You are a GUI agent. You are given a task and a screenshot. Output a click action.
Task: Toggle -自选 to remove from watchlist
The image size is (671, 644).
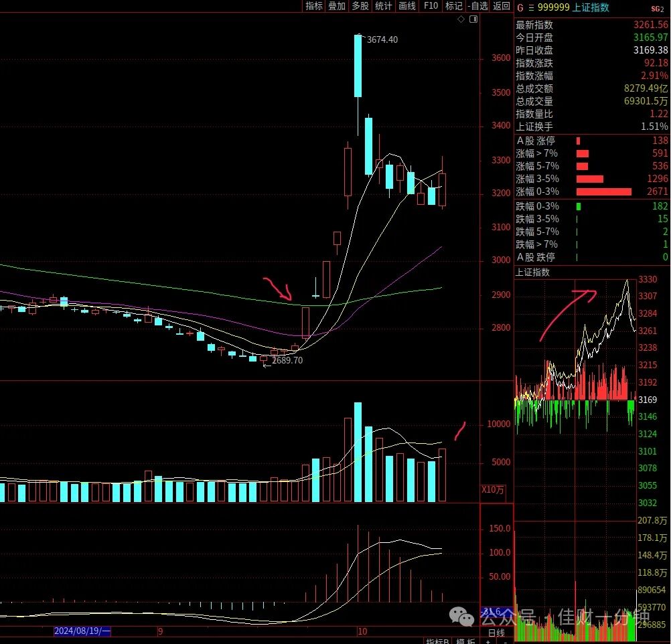pyautogui.click(x=478, y=6)
